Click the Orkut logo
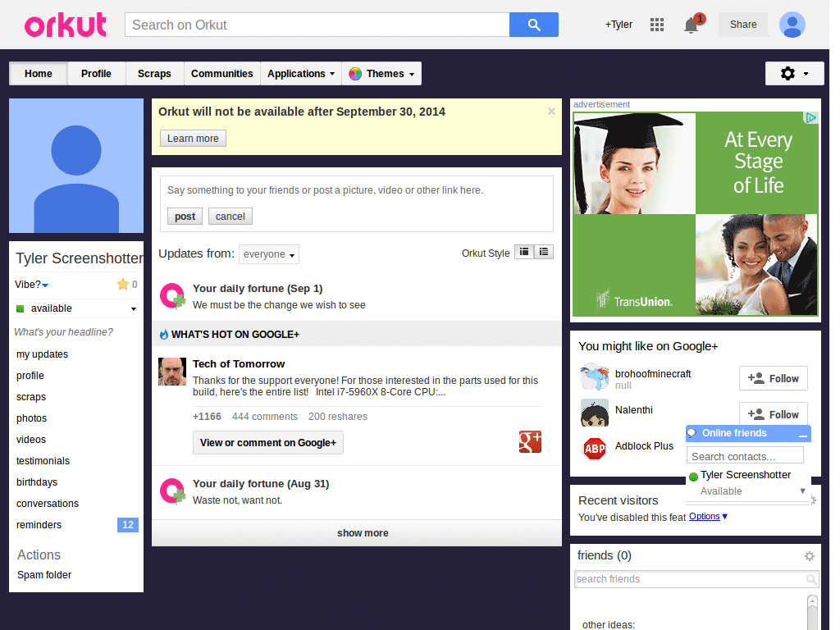Image resolution: width=840 pixels, height=630 pixels. pos(66,25)
